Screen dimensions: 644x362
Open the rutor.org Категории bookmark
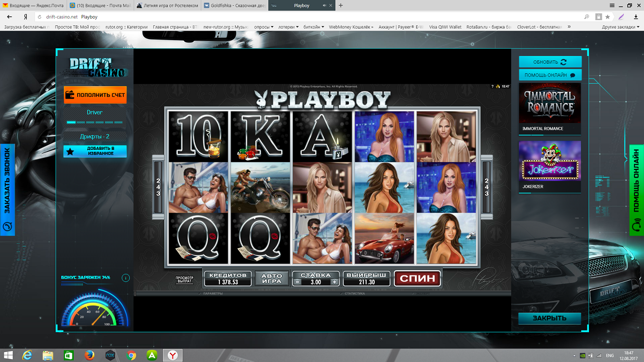[126, 27]
